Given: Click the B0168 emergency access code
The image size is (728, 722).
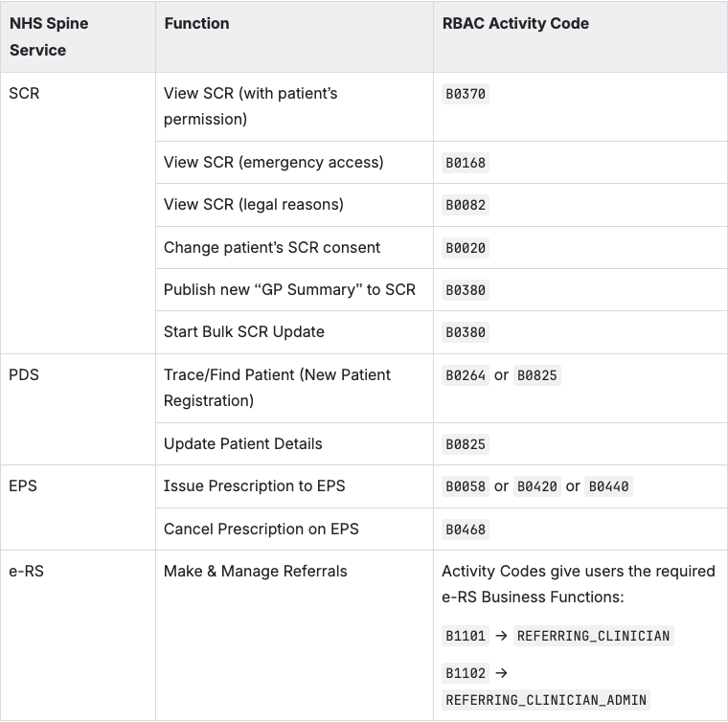Looking at the screenshot, I should tap(466, 163).
